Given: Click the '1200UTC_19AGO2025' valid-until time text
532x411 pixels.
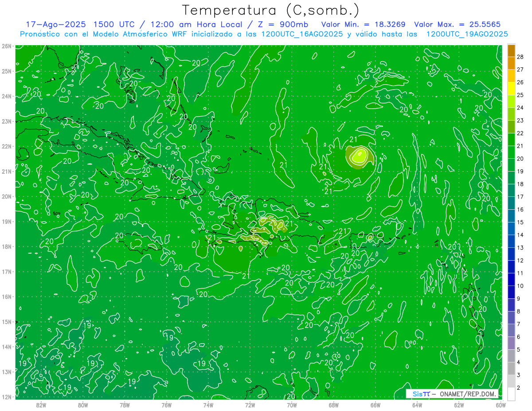Looking at the screenshot, I should (x=467, y=34).
